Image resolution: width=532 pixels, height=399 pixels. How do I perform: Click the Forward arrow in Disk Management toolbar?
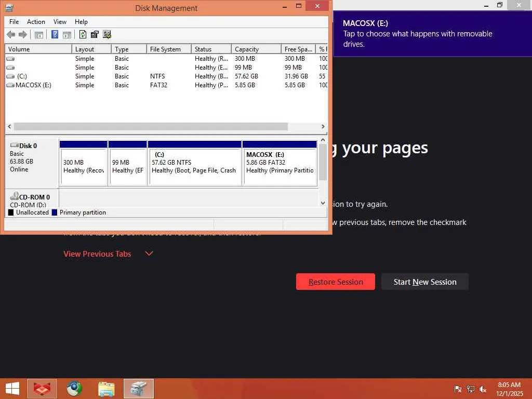[23, 34]
